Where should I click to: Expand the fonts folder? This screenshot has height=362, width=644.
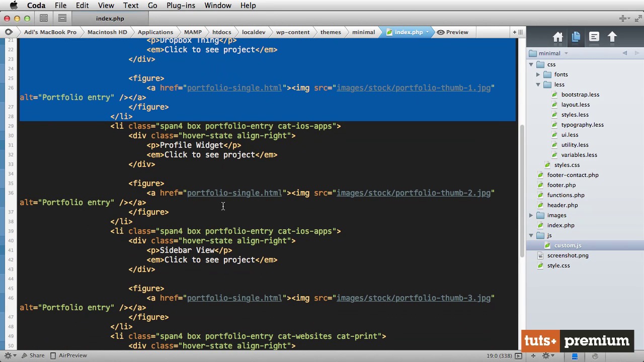(x=538, y=74)
